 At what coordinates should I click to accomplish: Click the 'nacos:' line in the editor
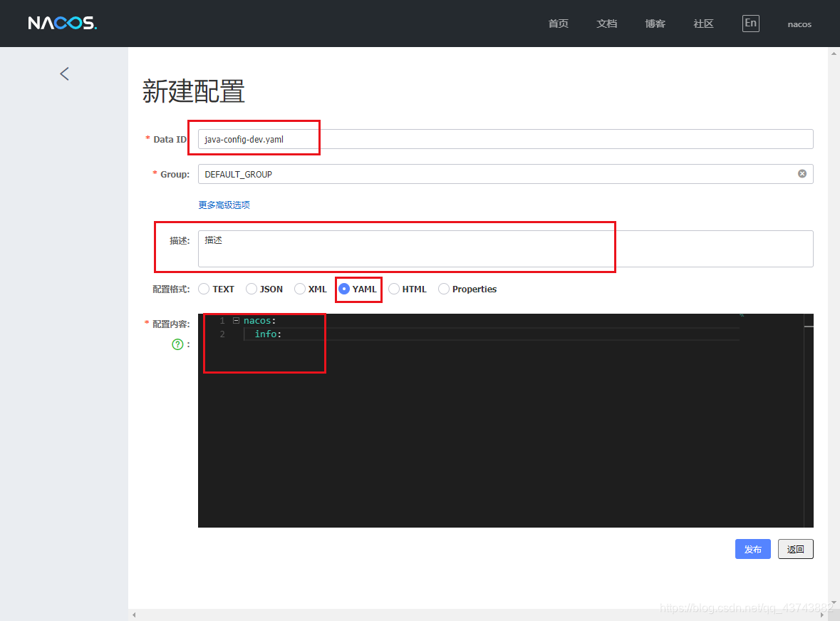coord(260,321)
